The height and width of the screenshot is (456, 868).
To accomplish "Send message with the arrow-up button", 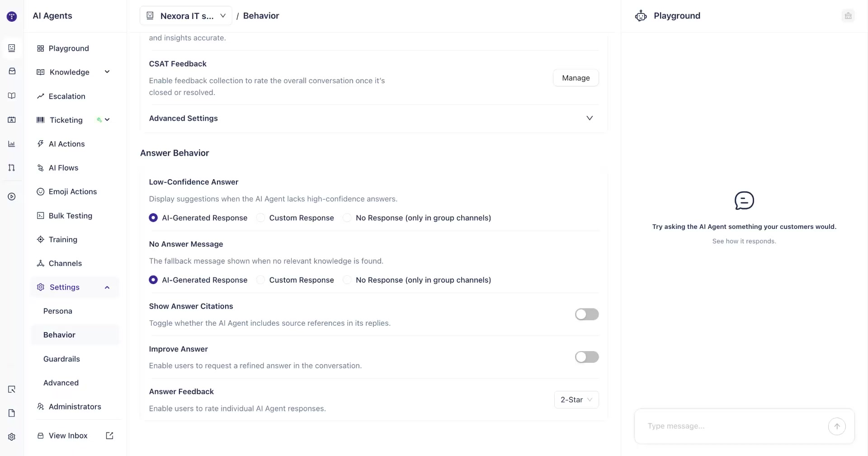I will (837, 426).
